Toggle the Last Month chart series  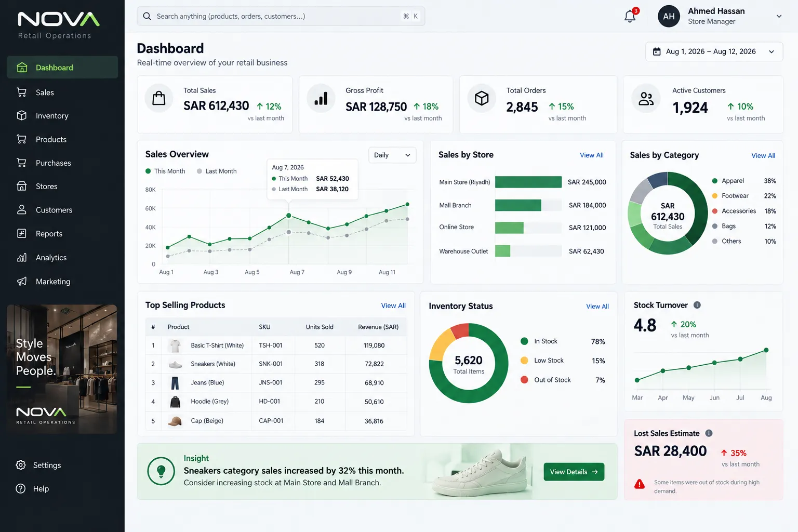point(217,171)
